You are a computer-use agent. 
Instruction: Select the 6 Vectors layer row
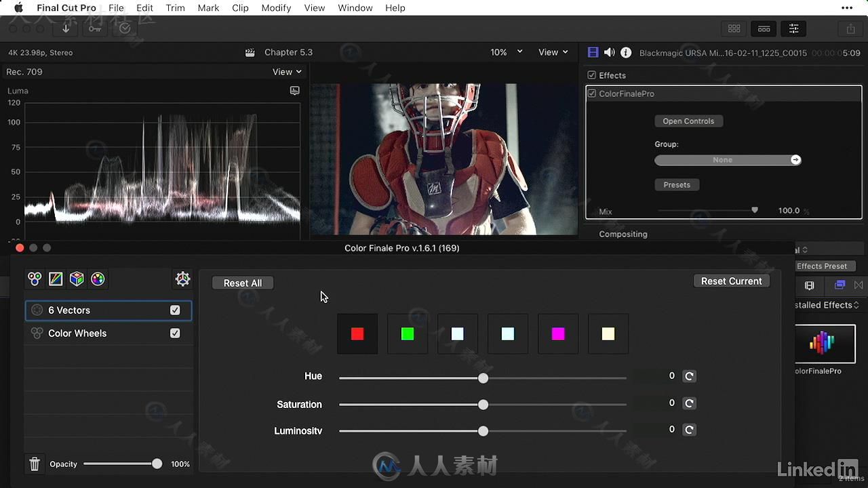(108, 310)
